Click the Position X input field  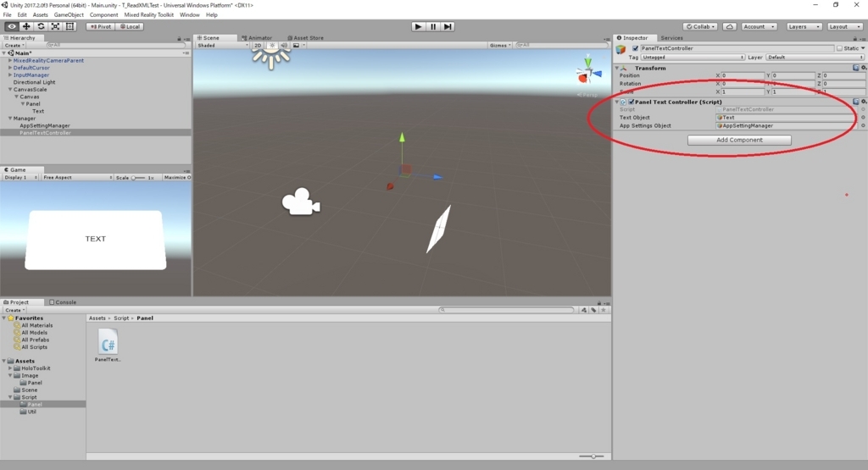click(743, 75)
